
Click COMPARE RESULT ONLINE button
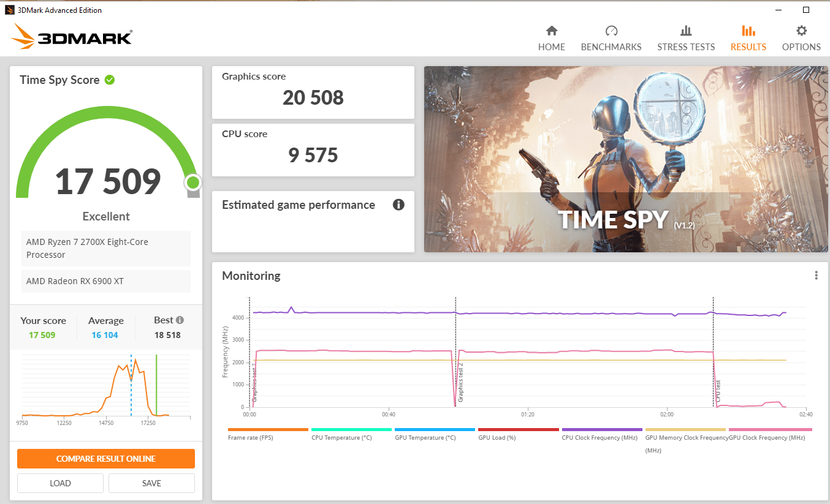pos(106,459)
